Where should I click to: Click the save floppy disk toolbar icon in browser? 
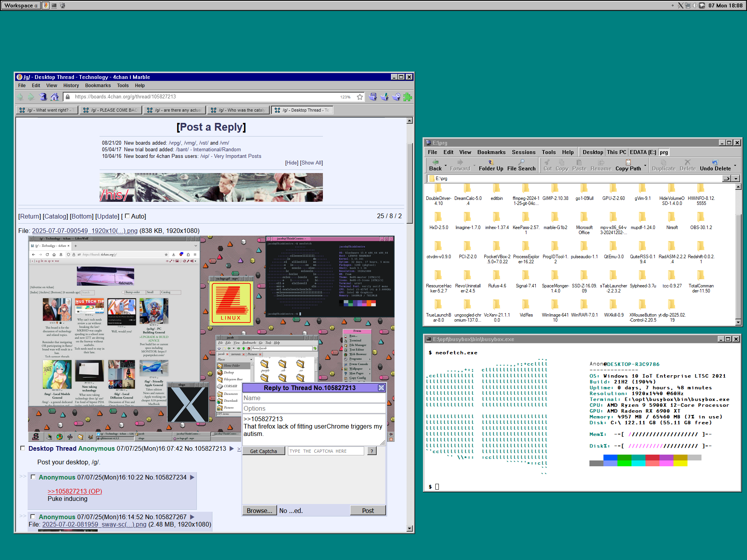pos(373,97)
